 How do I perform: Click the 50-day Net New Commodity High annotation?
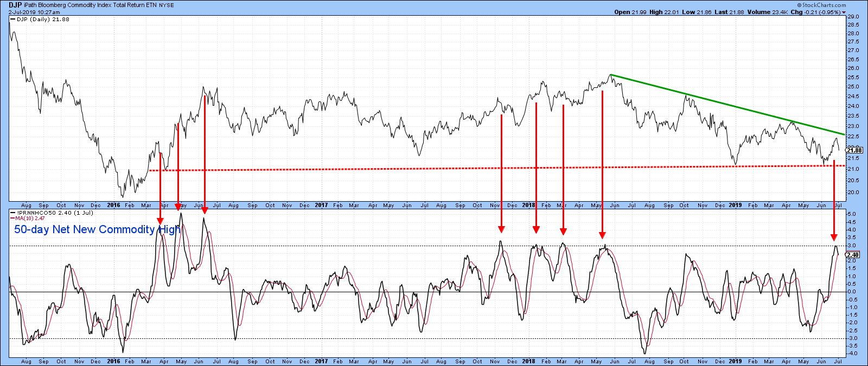[97, 229]
